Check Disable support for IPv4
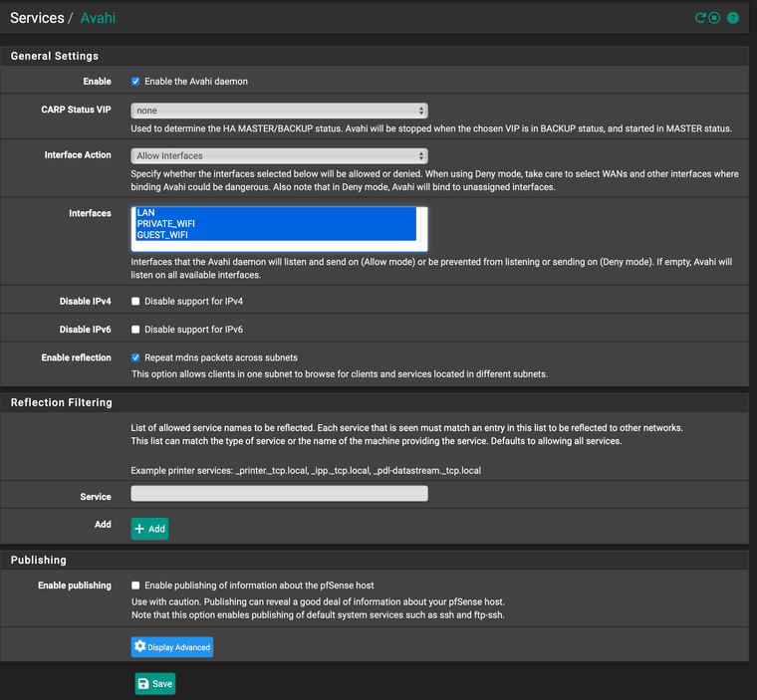This screenshot has width=757, height=700. point(135,302)
